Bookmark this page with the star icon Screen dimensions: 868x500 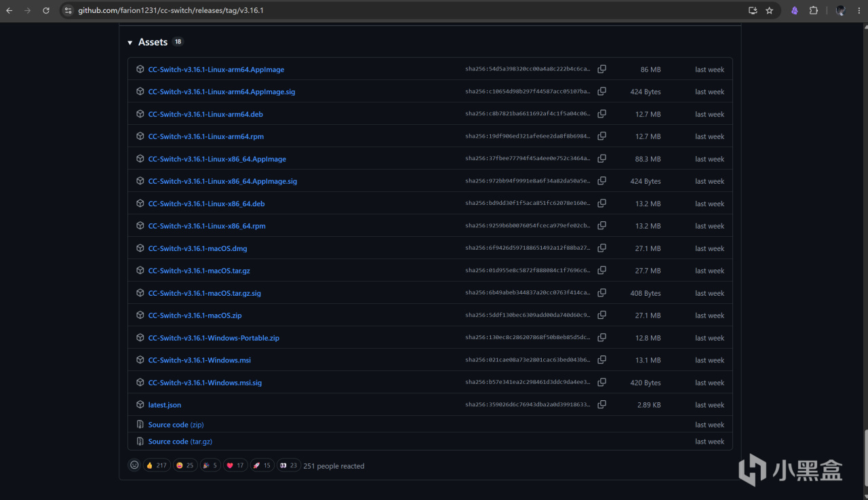coord(770,11)
